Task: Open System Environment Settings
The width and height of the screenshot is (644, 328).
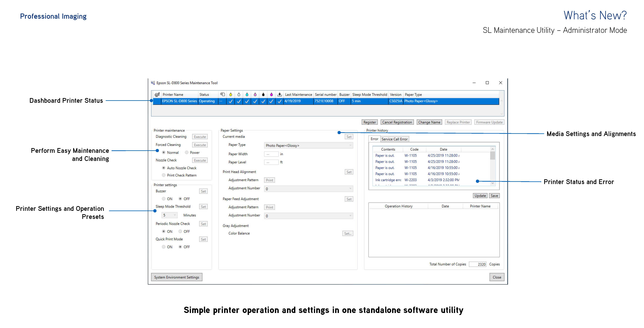Action: tap(177, 277)
